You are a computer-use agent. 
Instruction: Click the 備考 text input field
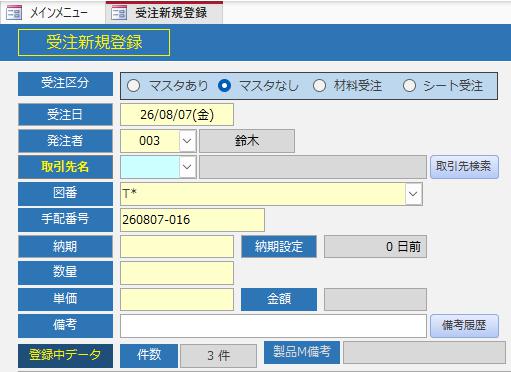point(273,326)
